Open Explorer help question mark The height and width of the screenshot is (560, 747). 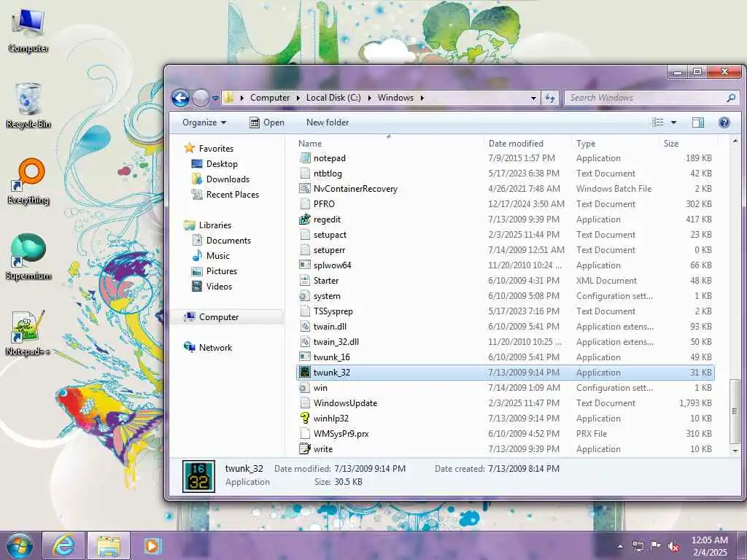[724, 122]
